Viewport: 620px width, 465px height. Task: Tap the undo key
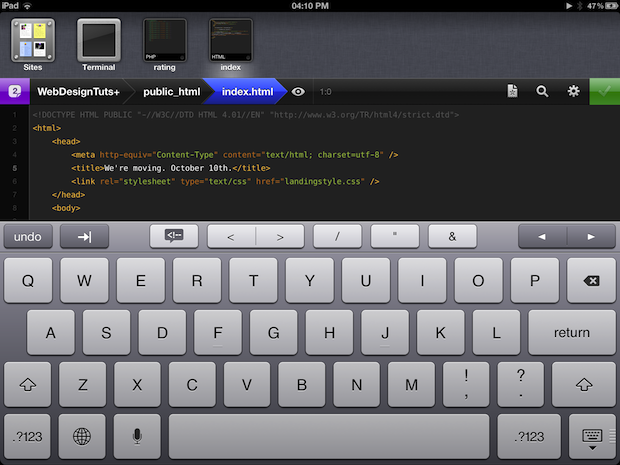click(x=28, y=236)
